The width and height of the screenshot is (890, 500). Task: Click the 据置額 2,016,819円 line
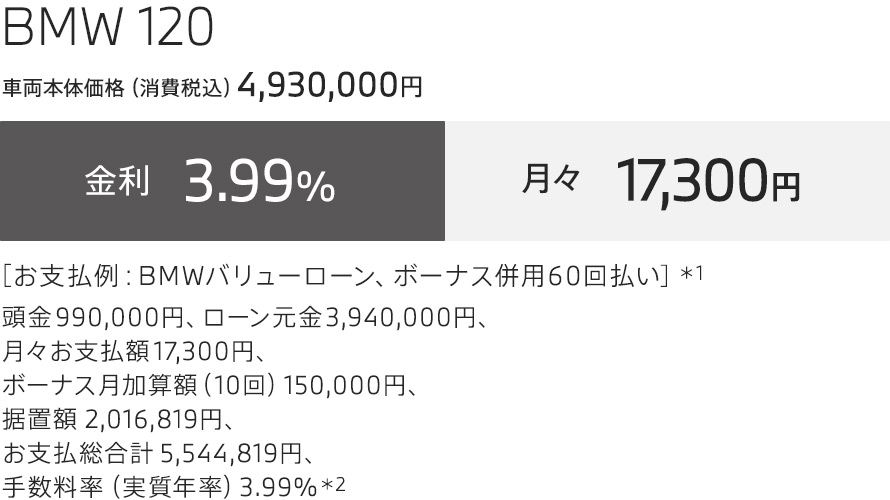[128, 417]
